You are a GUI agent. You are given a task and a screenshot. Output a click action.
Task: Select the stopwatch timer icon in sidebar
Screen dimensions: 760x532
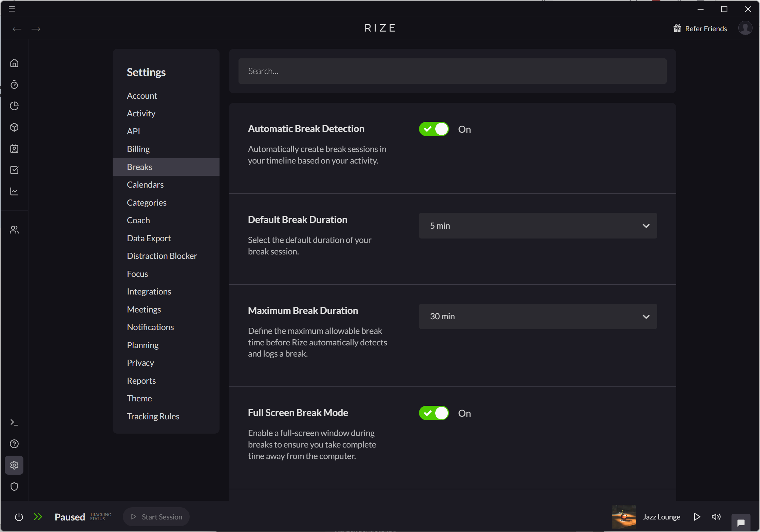pyautogui.click(x=14, y=84)
